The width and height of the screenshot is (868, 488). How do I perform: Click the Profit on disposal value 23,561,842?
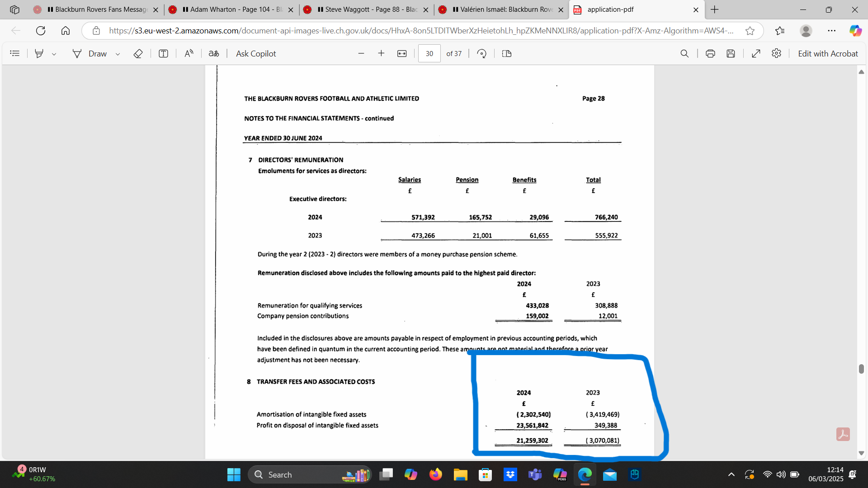[x=532, y=426]
